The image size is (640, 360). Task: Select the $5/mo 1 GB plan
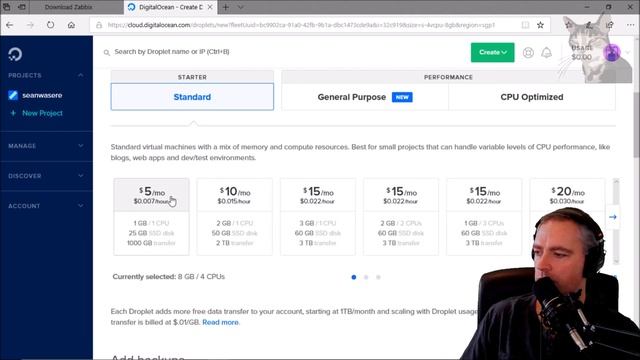coord(151,217)
